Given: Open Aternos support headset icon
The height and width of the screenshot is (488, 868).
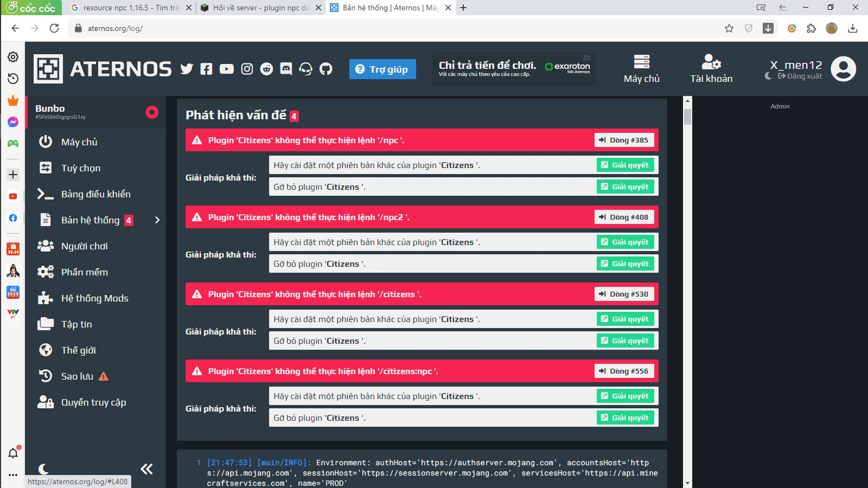Looking at the screenshot, I should click(x=306, y=69).
